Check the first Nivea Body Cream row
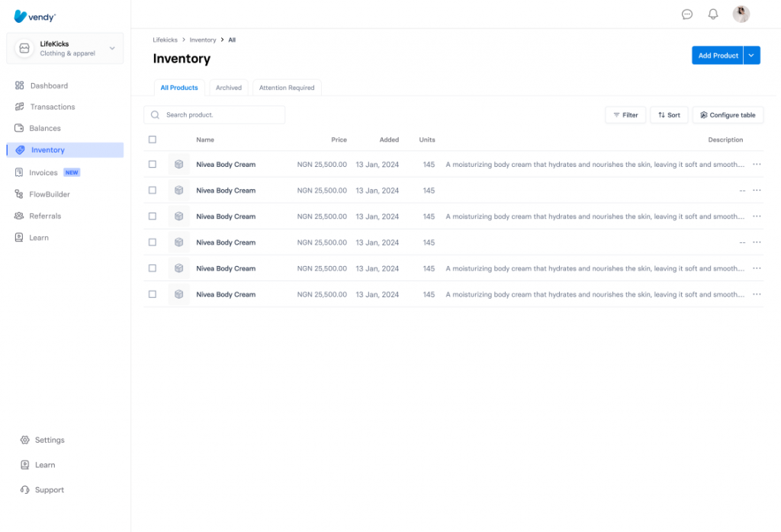Image resolution: width=781 pixels, height=532 pixels. pyautogui.click(x=153, y=164)
